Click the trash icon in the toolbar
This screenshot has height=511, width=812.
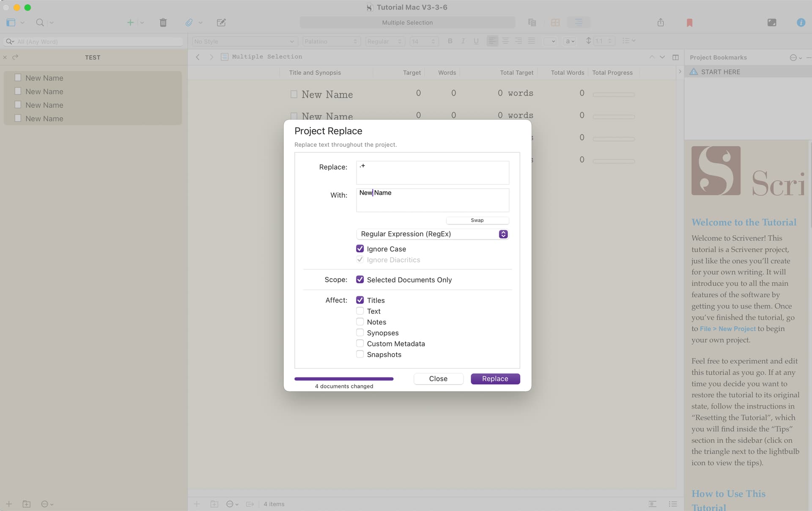(x=163, y=22)
